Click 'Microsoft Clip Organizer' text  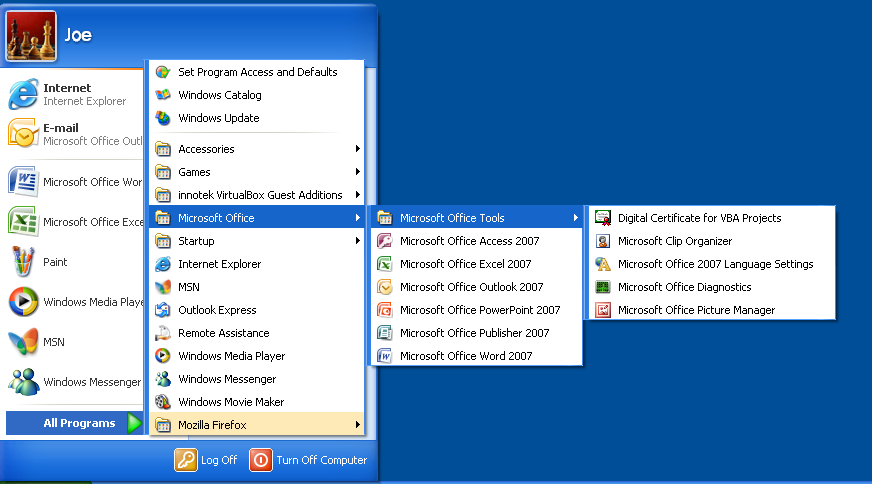coord(675,241)
